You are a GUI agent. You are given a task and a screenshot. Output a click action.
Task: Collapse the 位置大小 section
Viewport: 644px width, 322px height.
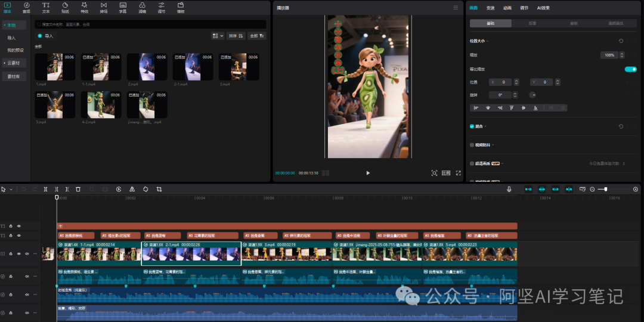(488, 41)
